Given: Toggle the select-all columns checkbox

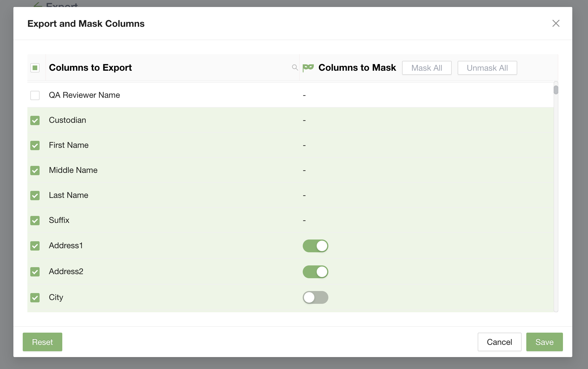Looking at the screenshot, I should (x=35, y=68).
